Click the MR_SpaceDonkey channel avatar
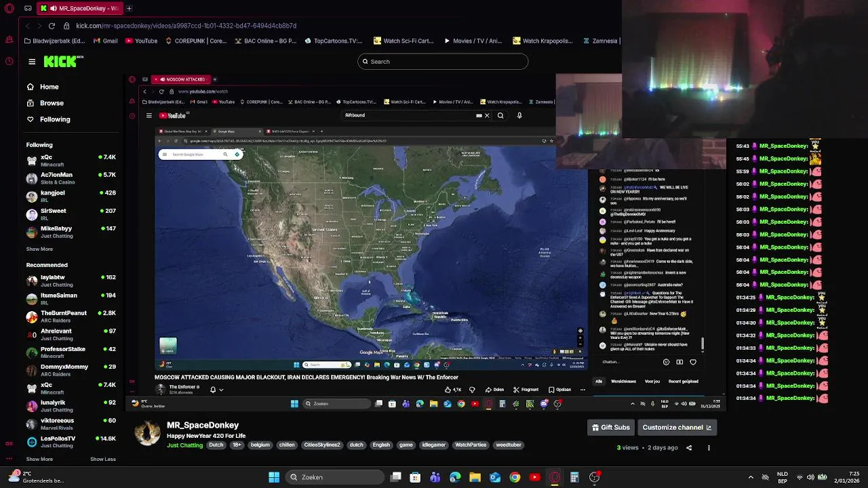Screen dimensions: 868x488 click(147, 433)
